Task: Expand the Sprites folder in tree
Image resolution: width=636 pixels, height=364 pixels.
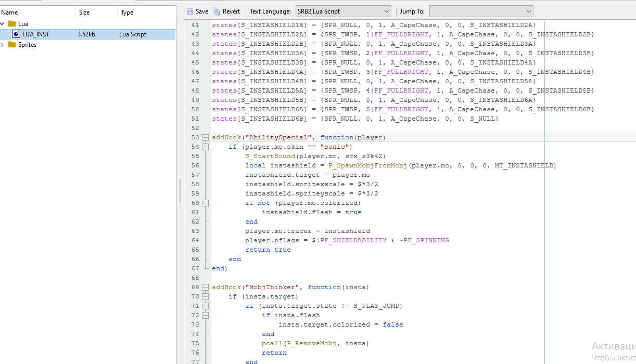Action: click(3, 45)
